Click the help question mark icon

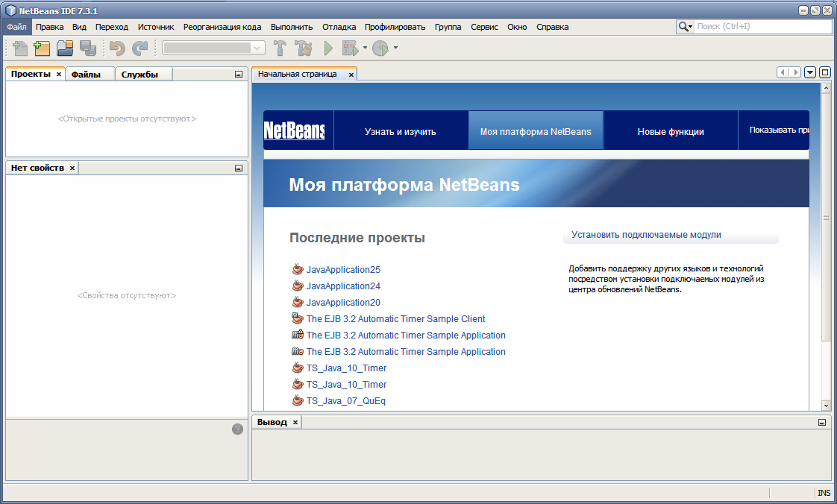click(237, 429)
